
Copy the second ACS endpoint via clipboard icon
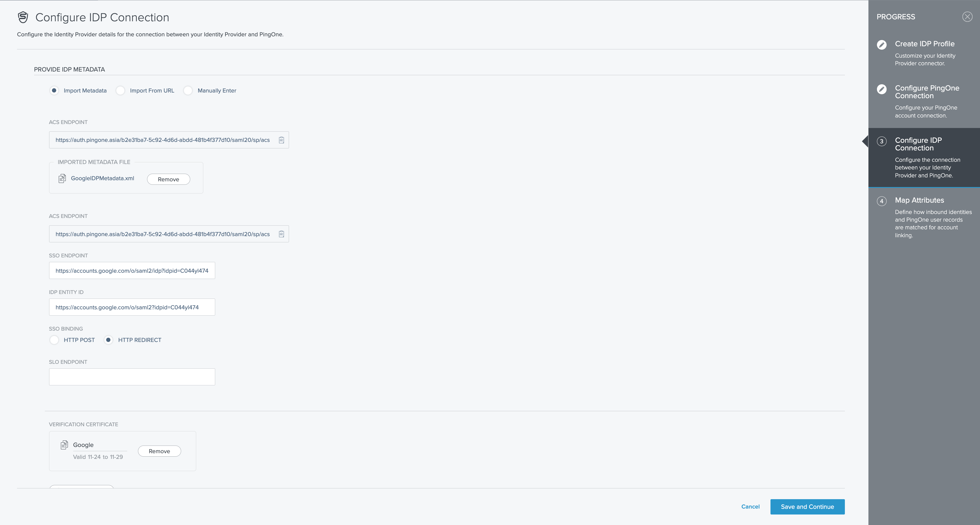pos(281,234)
